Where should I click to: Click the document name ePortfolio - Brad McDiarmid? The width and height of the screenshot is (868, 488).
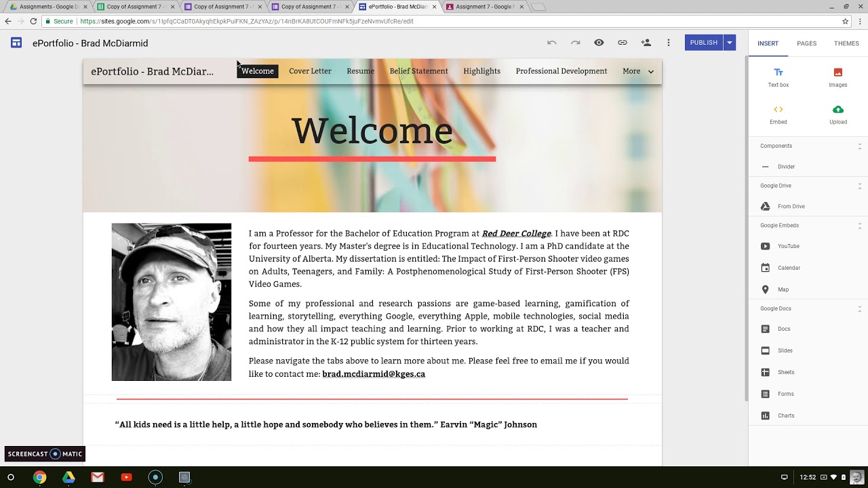tap(90, 43)
